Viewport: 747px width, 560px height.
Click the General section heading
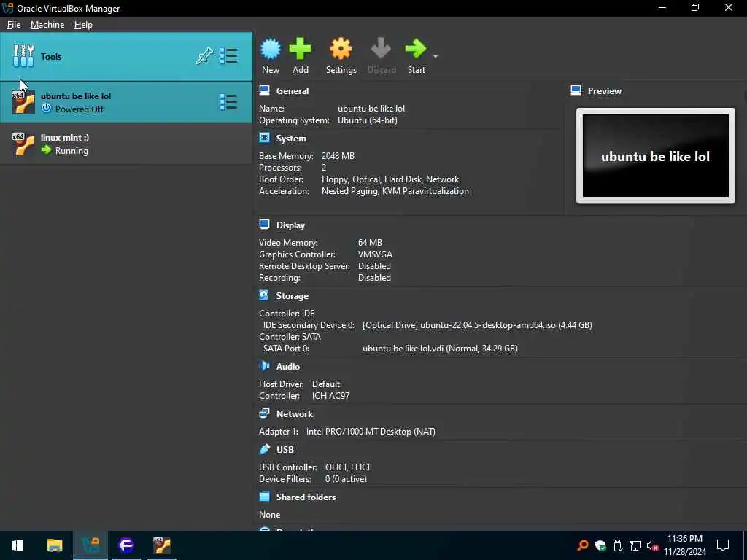[293, 91]
